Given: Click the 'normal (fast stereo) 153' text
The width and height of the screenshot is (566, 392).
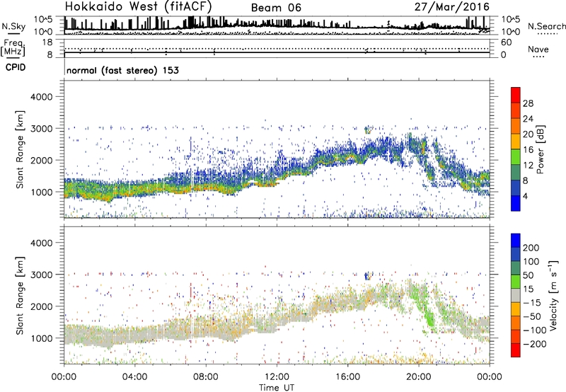Looking at the screenshot, I should pyautogui.click(x=122, y=70).
